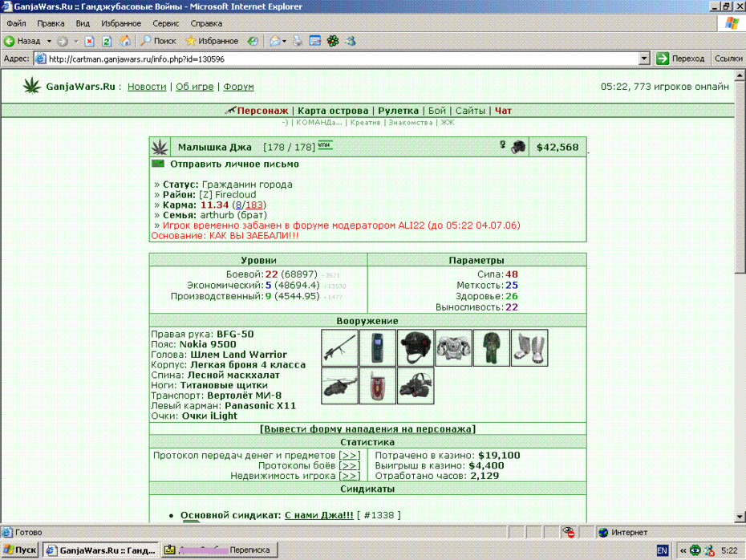Click the BFG-50 rifle weapon icon
Screen dimensions: 746x560
pos(339,348)
